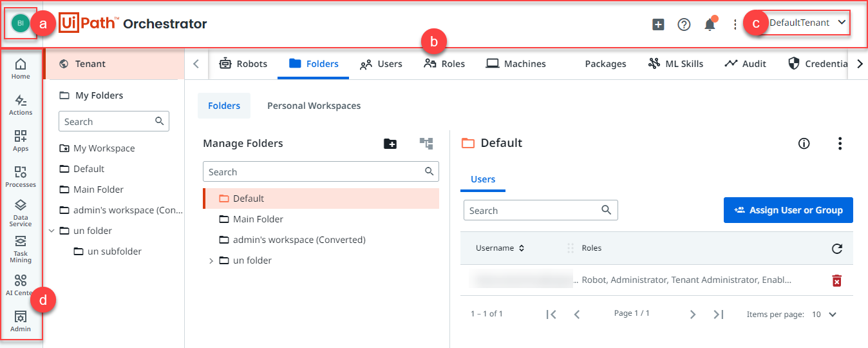Click the magnifier in Manage Folders search
This screenshot has height=348, width=868.
pyautogui.click(x=429, y=171)
